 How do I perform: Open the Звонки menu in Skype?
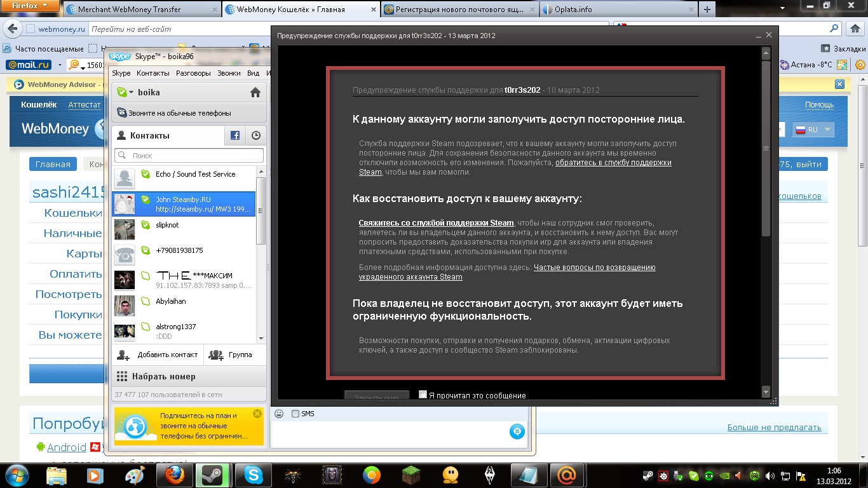(229, 73)
